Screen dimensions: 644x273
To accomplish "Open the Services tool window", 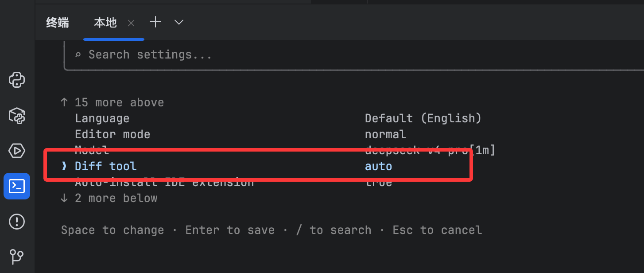I will (17, 151).
